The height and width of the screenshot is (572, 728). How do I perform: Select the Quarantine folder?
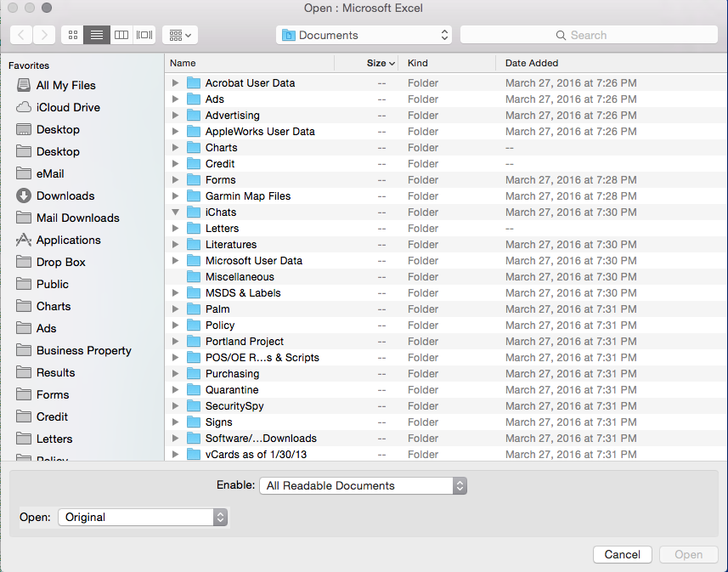(x=446, y=390)
